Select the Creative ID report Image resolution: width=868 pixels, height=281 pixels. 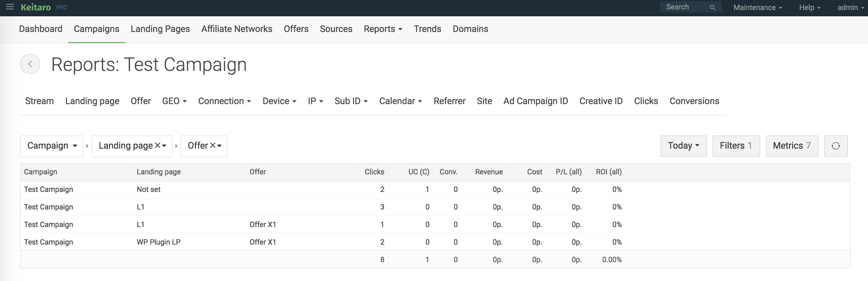tap(601, 101)
